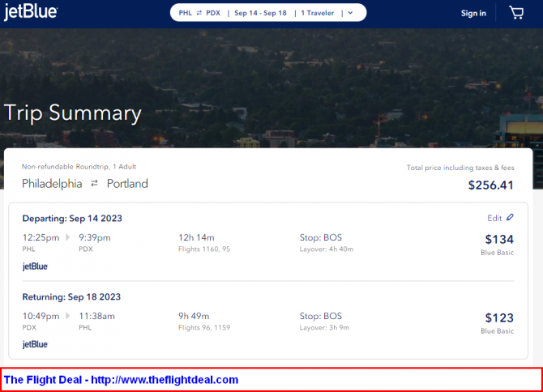
Task: Click Flights 1160, 95 text
Action: click(204, 249)
